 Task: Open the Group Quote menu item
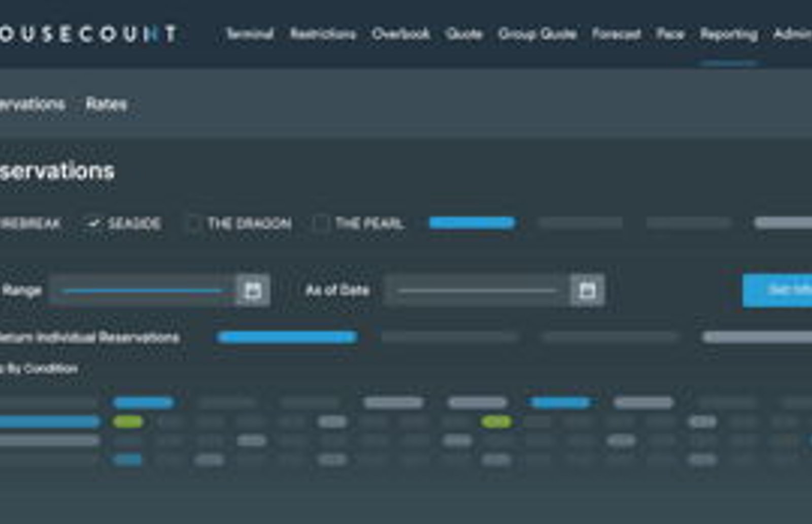[x=537, y=34]
